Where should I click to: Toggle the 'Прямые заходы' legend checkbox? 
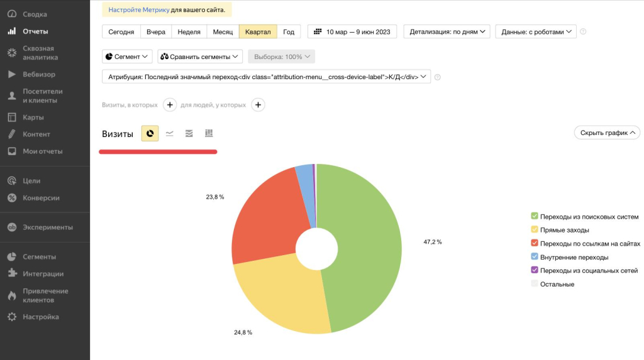point(535,230)
